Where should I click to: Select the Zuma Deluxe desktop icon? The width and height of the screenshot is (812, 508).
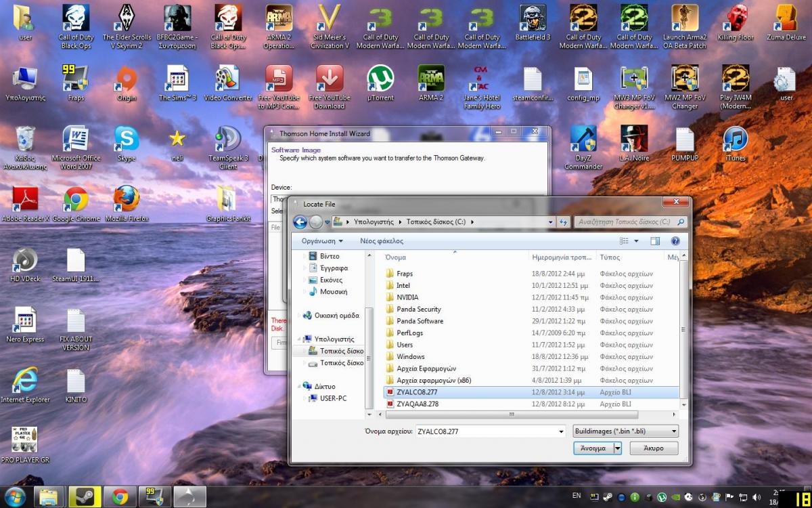(x=786, y=23)
